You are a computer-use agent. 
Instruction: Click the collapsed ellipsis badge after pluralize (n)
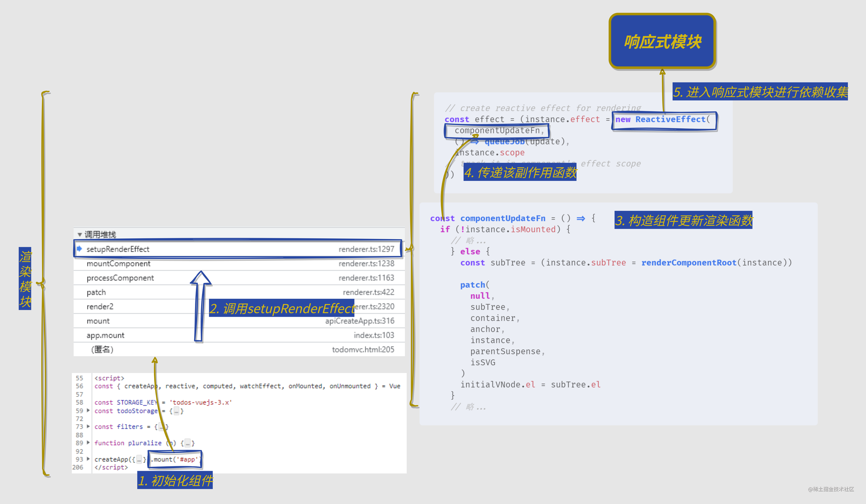(187, 443)
